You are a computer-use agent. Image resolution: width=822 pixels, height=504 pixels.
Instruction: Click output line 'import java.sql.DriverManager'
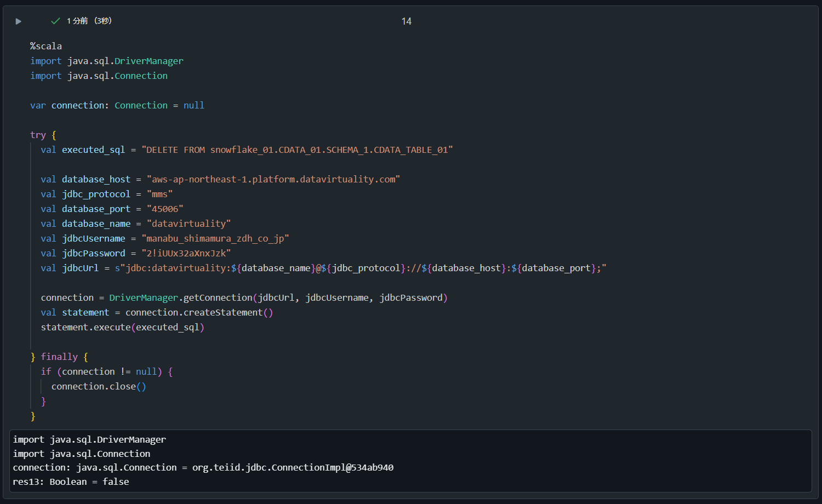[89, 439]
